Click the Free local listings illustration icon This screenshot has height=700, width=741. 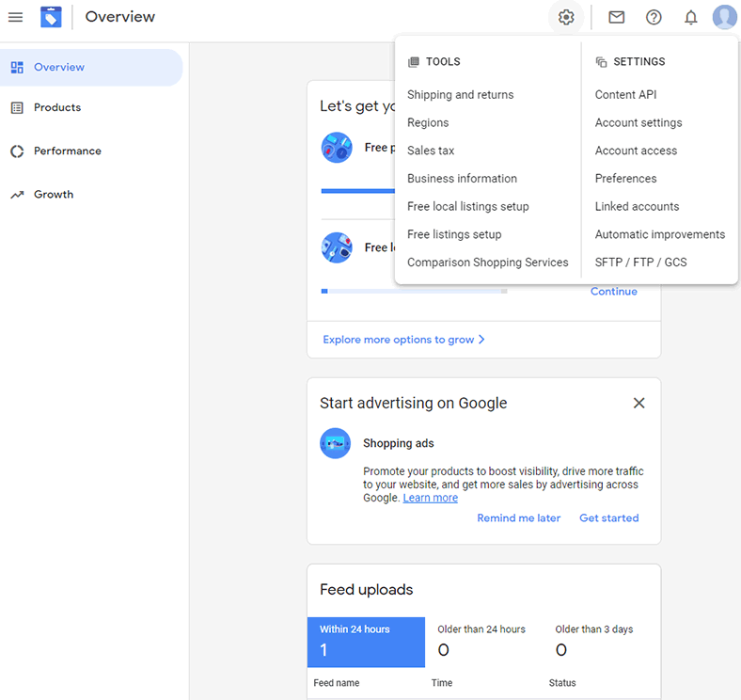pos(337,247)
